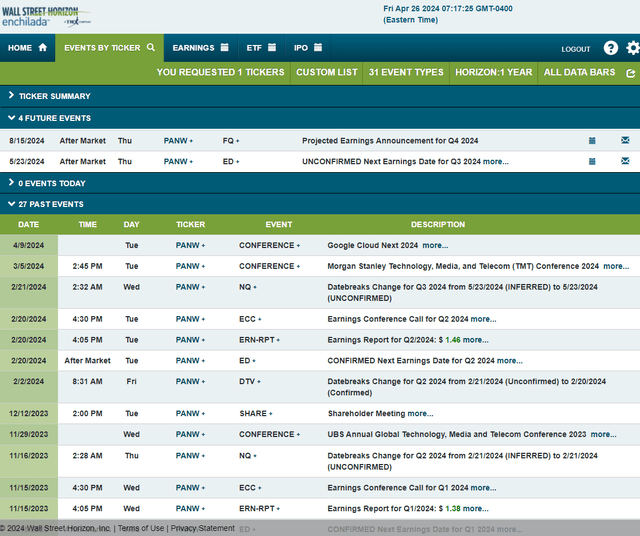Image resolution: width=640 pixels, height=536 pixels.
Task: Open the 31 Event Types filter
Action: (406, 72)
